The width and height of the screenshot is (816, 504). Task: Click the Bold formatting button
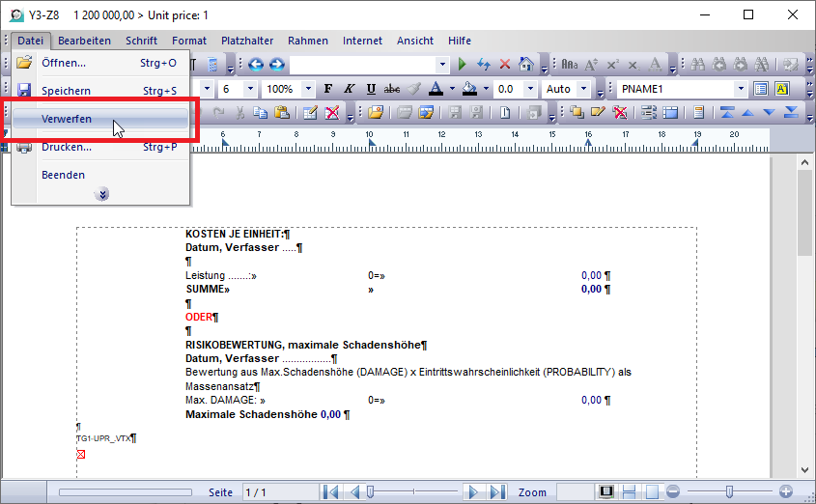coord(328,89)
